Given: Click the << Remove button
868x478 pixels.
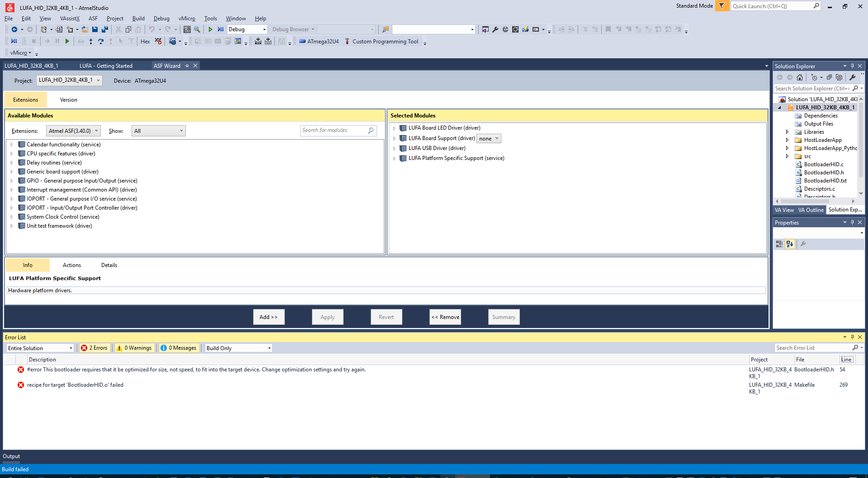Looking at the screenshot, I should coord(445,317).
